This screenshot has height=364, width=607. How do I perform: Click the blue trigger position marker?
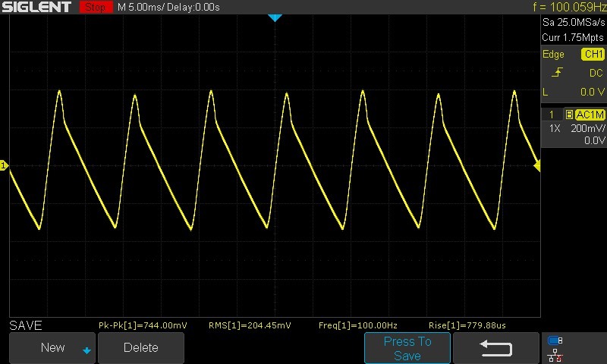[275, 17]
